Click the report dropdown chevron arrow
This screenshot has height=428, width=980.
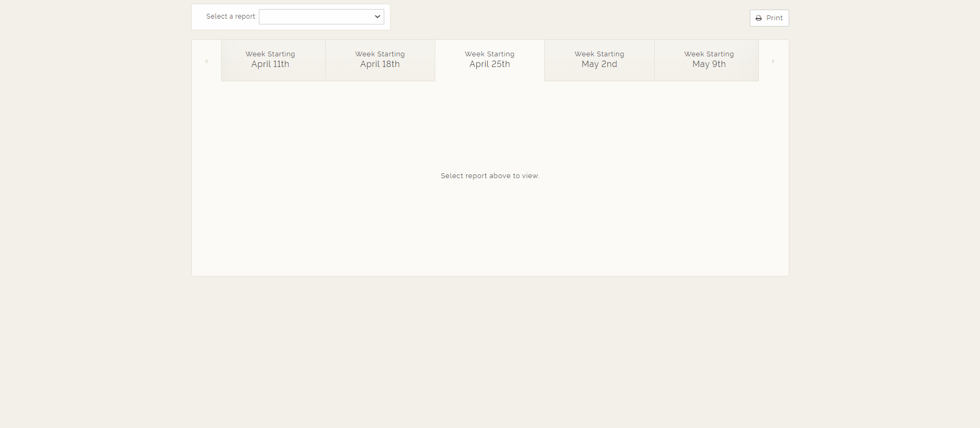(377, 16)
